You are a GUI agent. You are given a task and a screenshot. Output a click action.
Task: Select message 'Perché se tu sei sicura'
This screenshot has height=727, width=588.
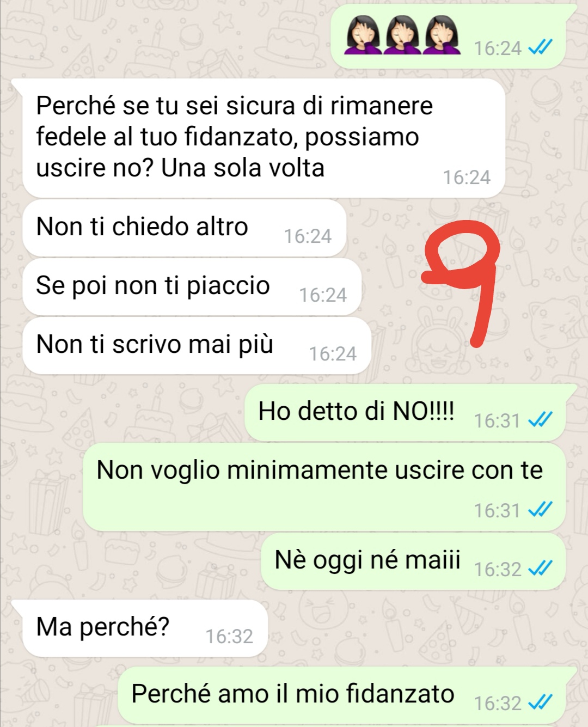coord(264,138)
